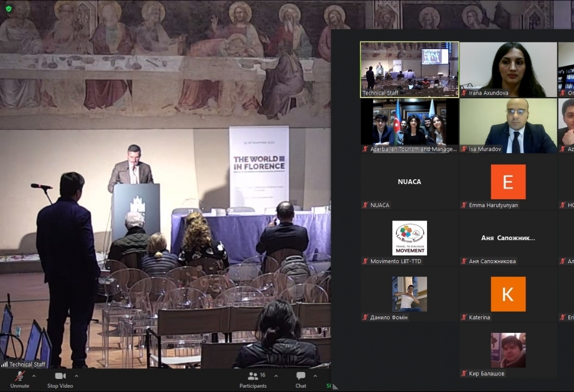This screenshot has width=574, height=392.
Task: Click Katerina's orange K avatar
Action: [508, 294]
